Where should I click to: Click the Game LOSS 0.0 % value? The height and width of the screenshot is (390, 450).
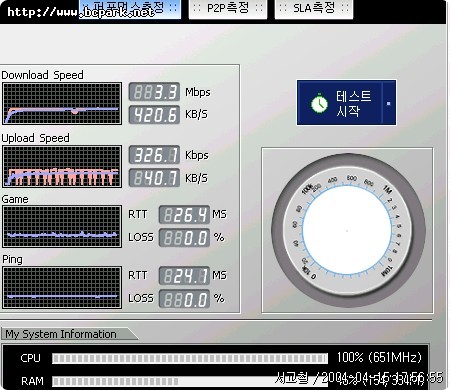(184, 238)
